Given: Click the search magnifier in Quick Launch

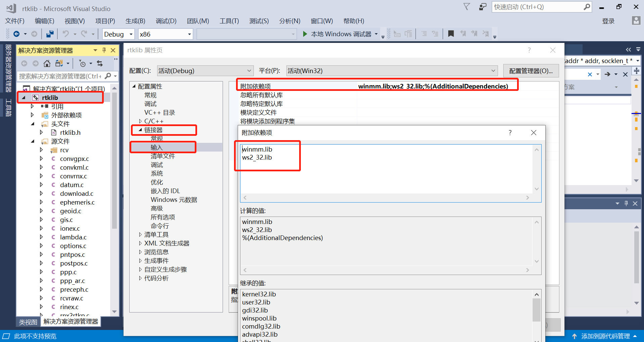Looking at the screenshot, I should pos(587,7).
